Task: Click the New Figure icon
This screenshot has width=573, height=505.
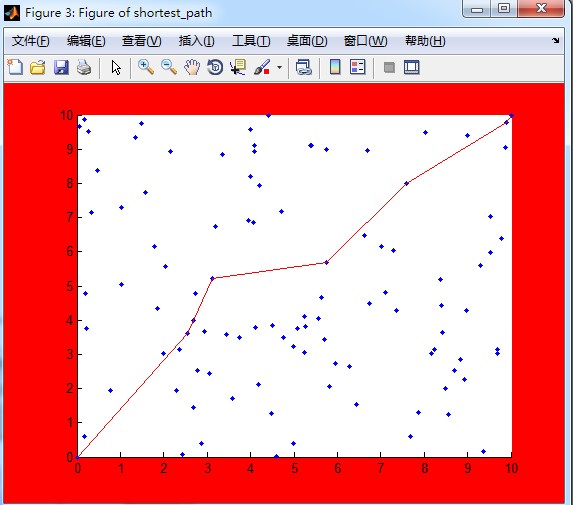Action: (15, 67)
